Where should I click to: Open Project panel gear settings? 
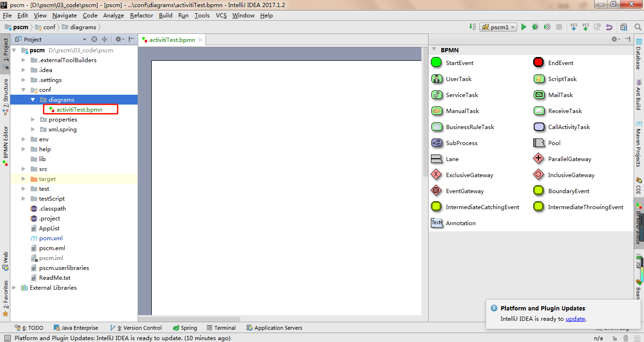pyautogui.click(x=119, y=40)
